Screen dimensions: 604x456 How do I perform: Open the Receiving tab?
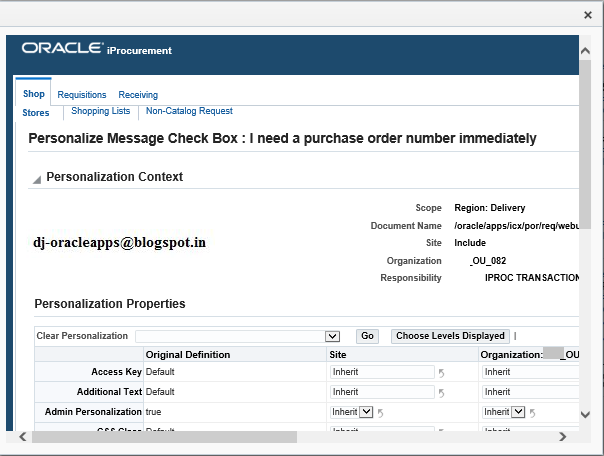[x=138, y=95]
